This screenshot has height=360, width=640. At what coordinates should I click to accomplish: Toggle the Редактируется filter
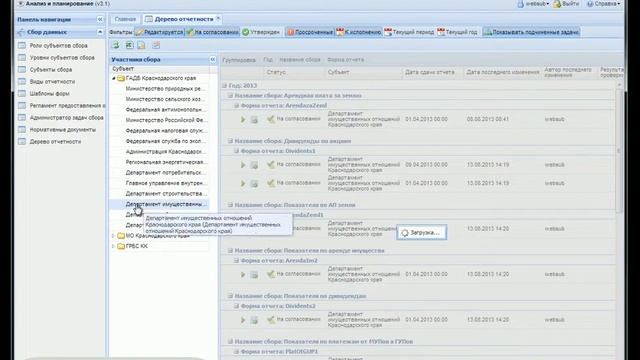pyautogui.click(x=160, y=32)
